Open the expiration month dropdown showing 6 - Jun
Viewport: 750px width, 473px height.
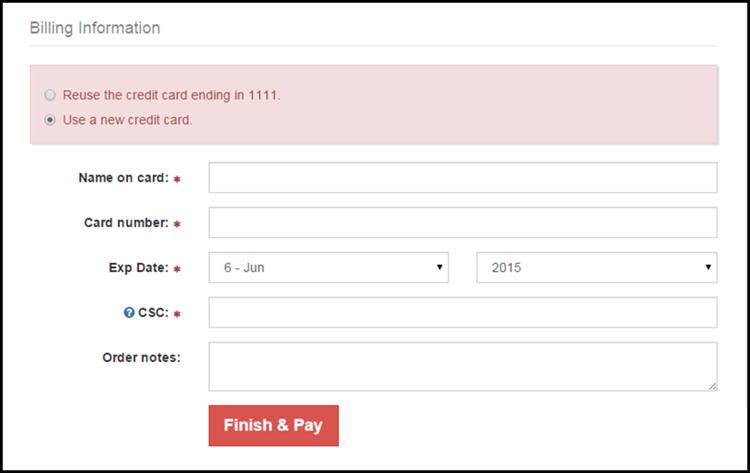tap(329, 267)
